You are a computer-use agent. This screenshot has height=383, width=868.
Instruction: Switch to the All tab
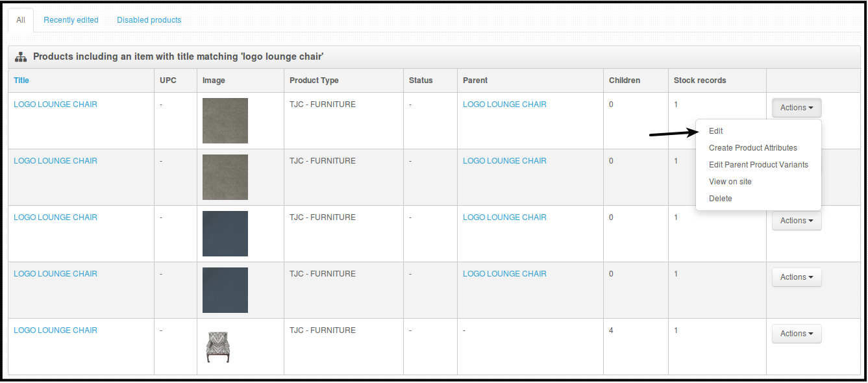click(21, 20)
